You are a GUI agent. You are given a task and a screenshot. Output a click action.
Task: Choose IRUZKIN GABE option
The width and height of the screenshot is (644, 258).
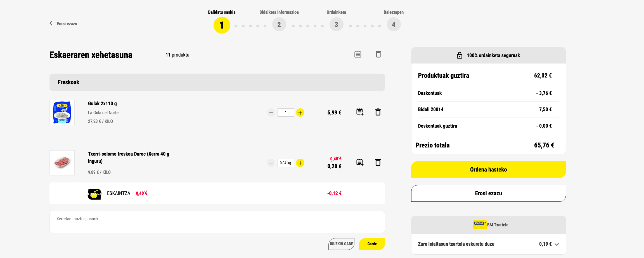(341, 244)
